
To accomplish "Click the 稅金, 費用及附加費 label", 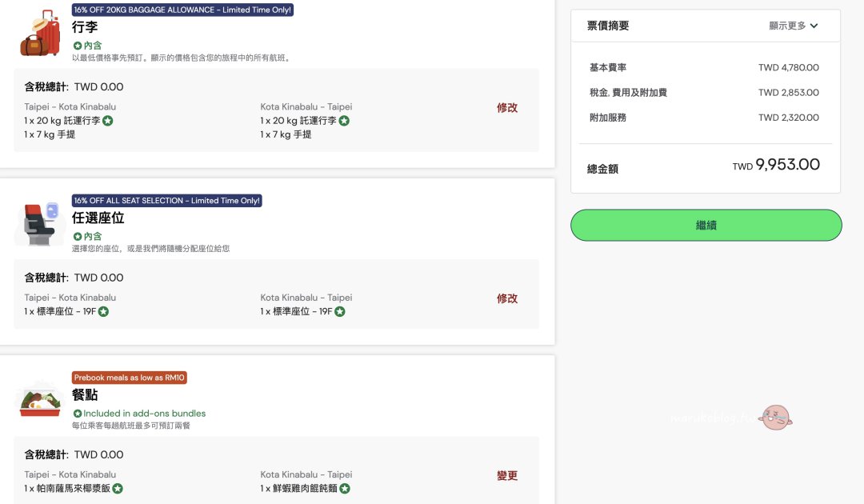I will tap(628, 93).
